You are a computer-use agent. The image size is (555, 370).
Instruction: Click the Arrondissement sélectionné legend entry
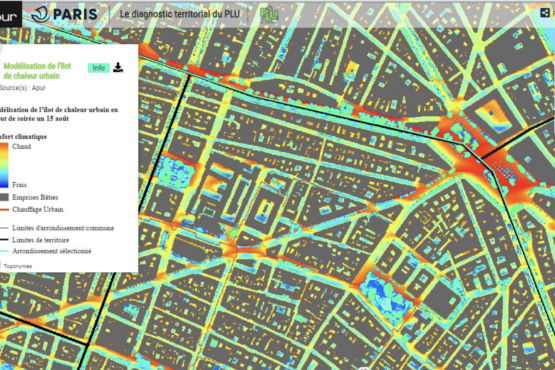[52, 251]
